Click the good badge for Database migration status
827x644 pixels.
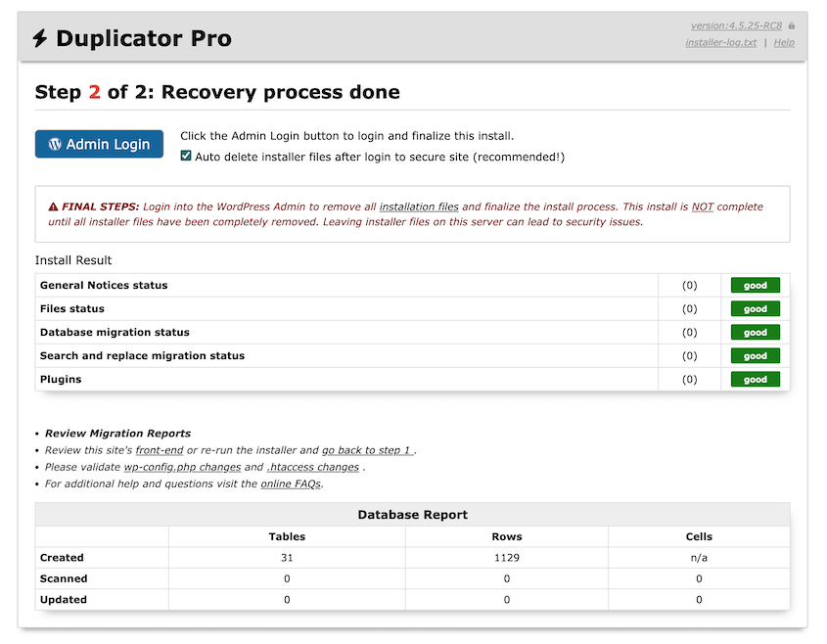[755, 332]
